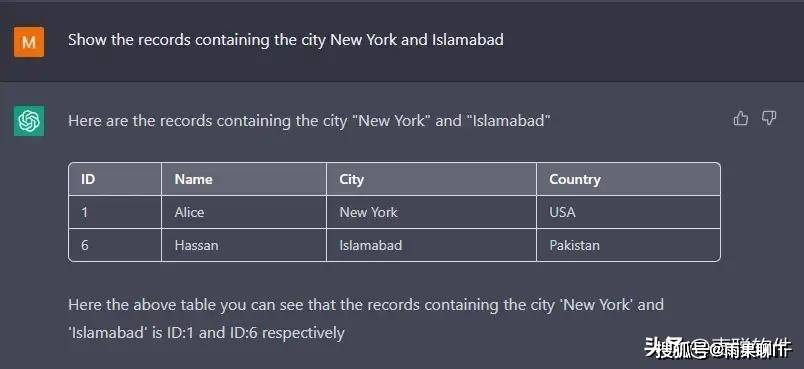Click the thumbs up icon

740,119
